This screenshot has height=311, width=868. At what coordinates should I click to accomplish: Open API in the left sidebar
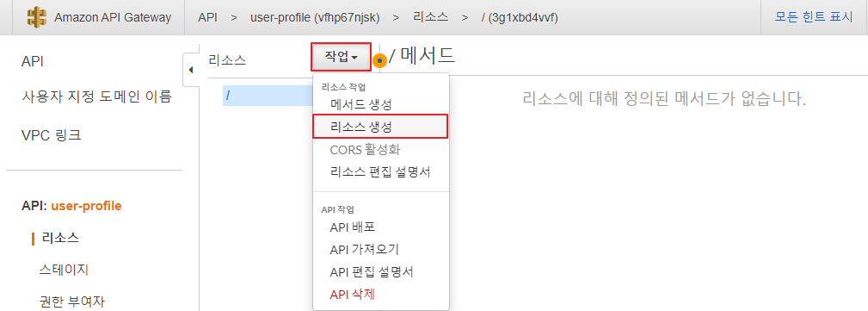[x=32, y=61]
